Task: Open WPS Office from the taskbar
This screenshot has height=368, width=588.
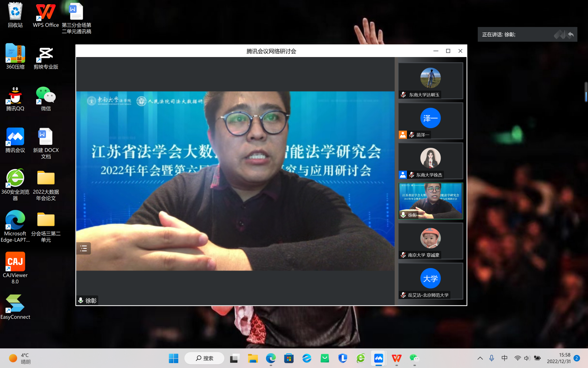Action: (396, 358)
